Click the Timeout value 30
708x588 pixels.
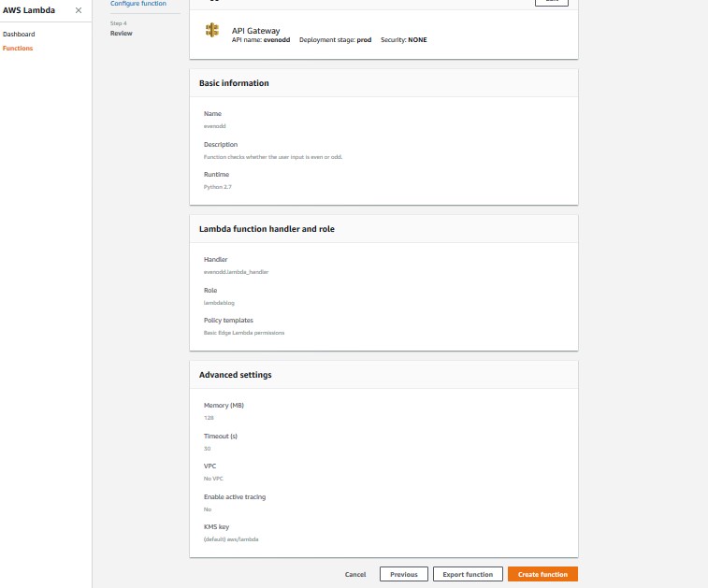coord(208,449)
